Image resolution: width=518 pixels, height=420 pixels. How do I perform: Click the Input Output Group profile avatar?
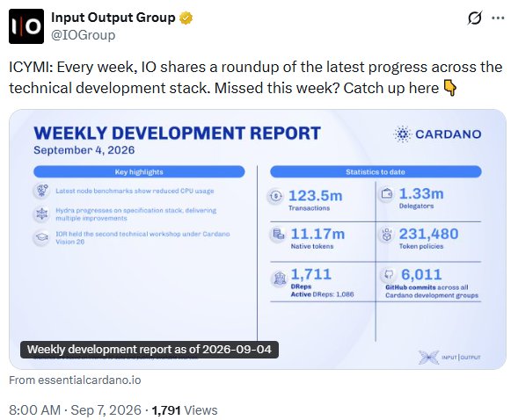26,26
